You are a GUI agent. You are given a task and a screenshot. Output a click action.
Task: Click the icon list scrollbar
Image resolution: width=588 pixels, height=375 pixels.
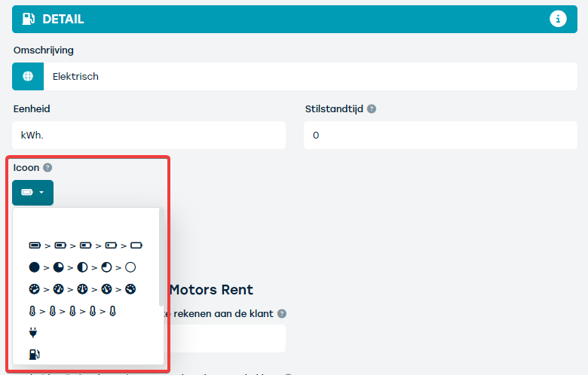[161, 258]
